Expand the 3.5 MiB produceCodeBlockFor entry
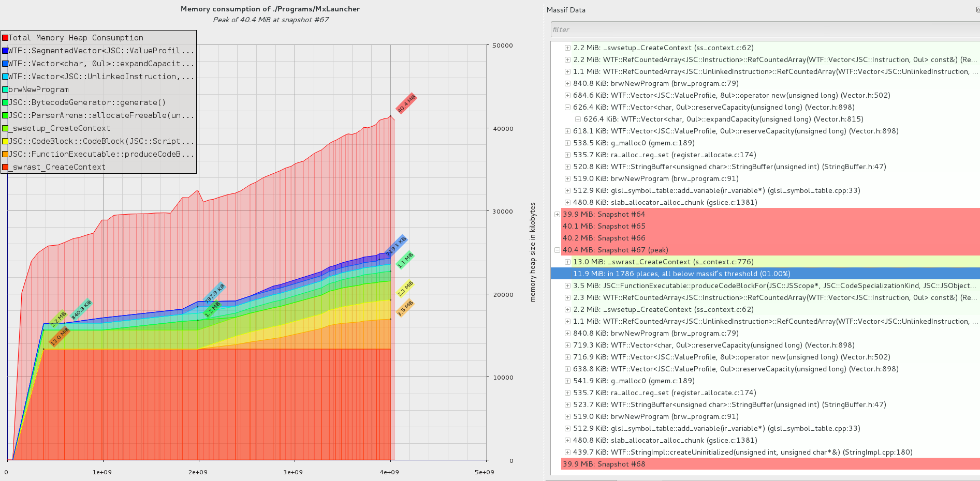The height and width of the screenshot is (481, 980). pos(567,286)
